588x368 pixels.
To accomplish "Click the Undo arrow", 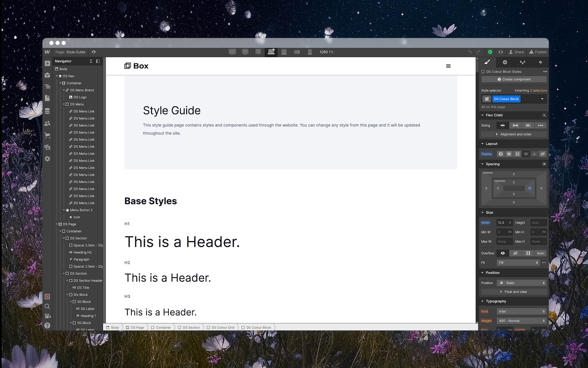I will [470, 52].
